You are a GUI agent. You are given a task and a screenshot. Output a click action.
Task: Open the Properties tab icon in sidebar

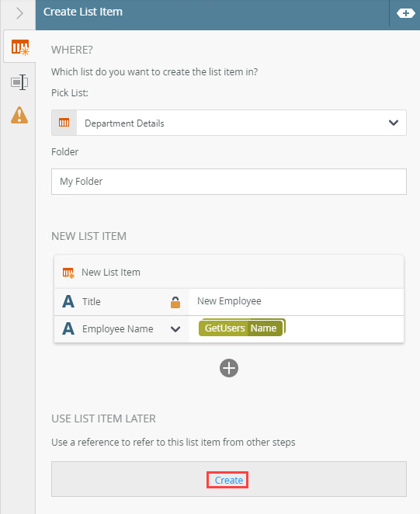pos(19,82)
